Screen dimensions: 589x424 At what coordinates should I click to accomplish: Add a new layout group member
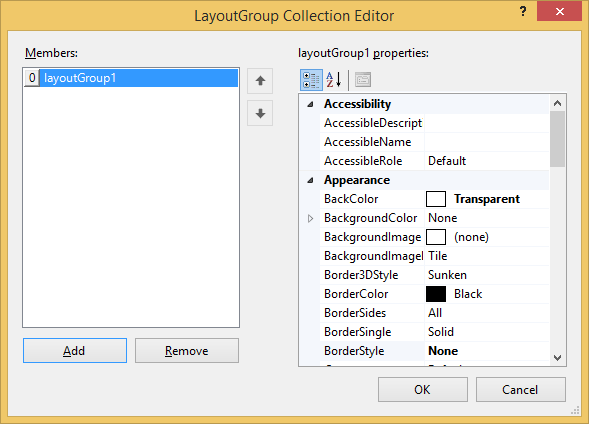pyautogui.click(x=75, y=350)
